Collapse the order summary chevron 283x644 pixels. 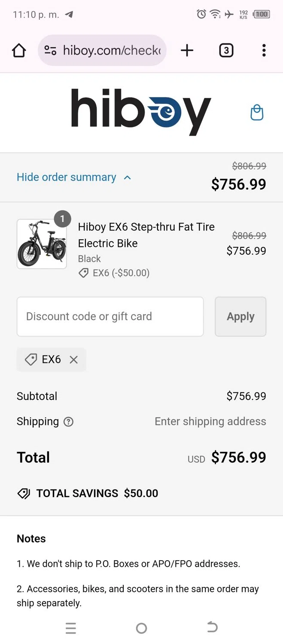tap(127, 177)
